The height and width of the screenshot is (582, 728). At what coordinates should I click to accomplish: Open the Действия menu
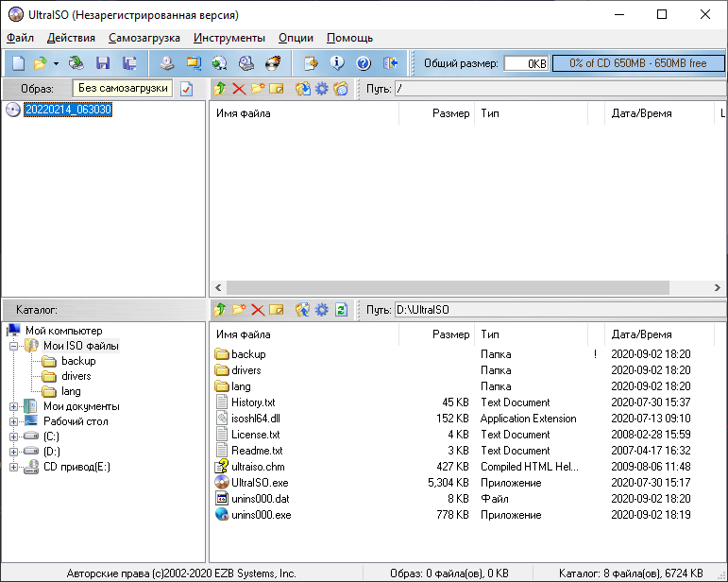click(71, 38)
